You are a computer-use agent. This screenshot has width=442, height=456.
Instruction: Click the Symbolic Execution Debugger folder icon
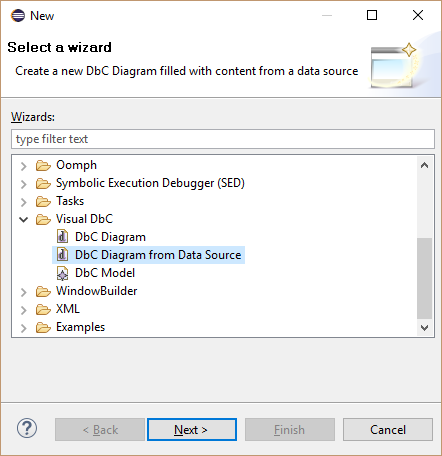43,183
